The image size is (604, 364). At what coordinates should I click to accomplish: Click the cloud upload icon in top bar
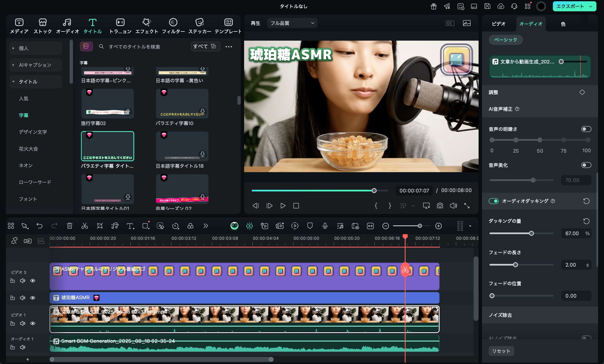[501, 6]
